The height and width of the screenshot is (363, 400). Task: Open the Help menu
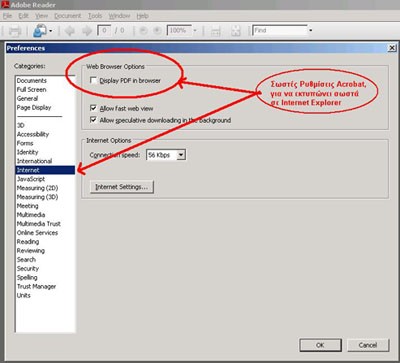coord(142,16)
